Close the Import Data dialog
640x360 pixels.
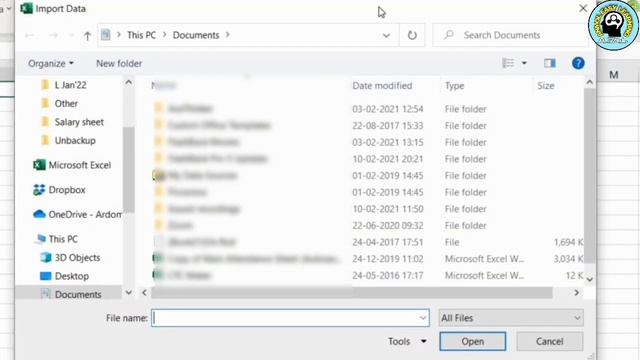pos(583,8)
